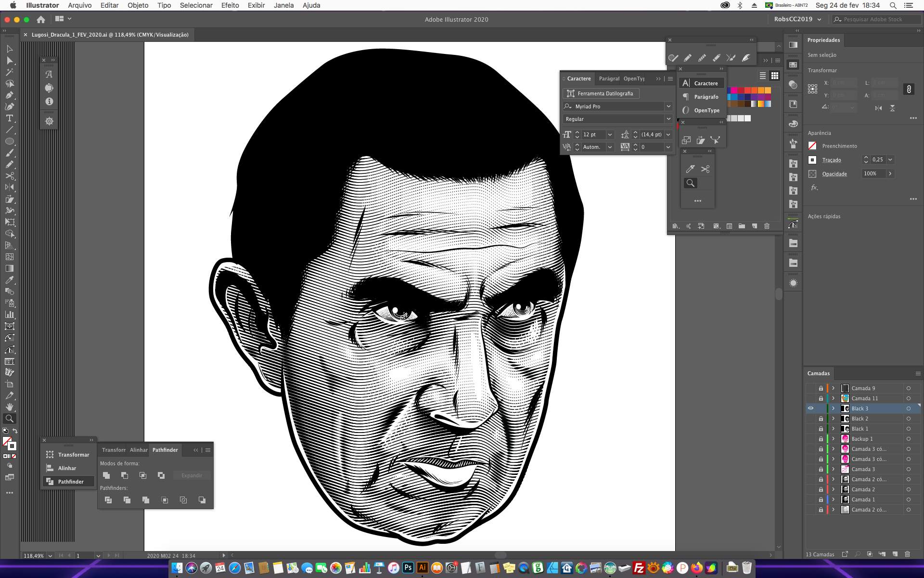The image size is (924, 578).
Task: Select the Pencil tool in floating brush panel
Action: (x=688, y=58)
